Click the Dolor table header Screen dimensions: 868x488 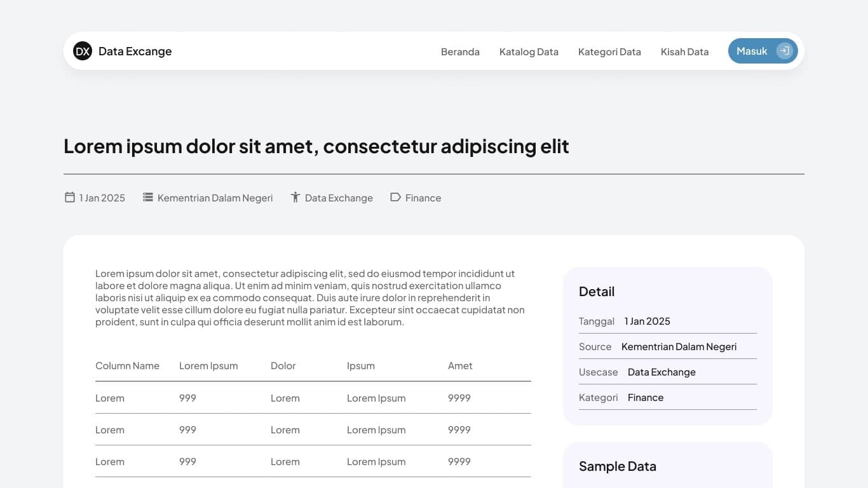pyautogui.click(x=283, y=365)
